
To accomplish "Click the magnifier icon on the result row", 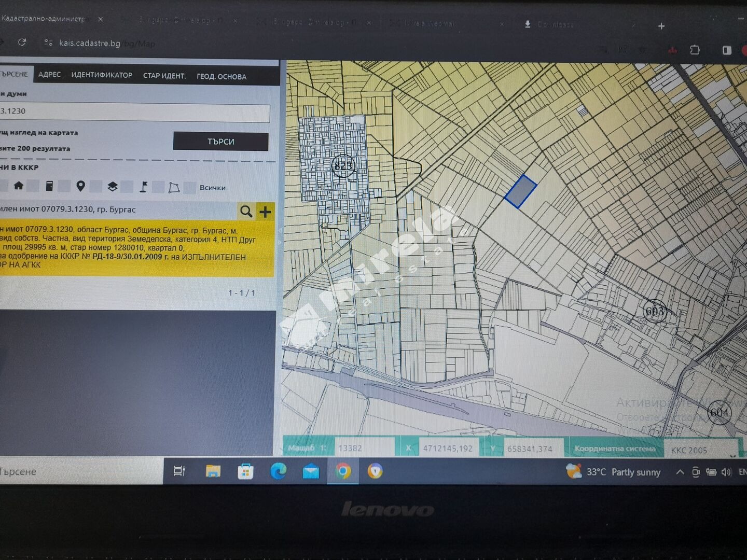I will [246, 212].
